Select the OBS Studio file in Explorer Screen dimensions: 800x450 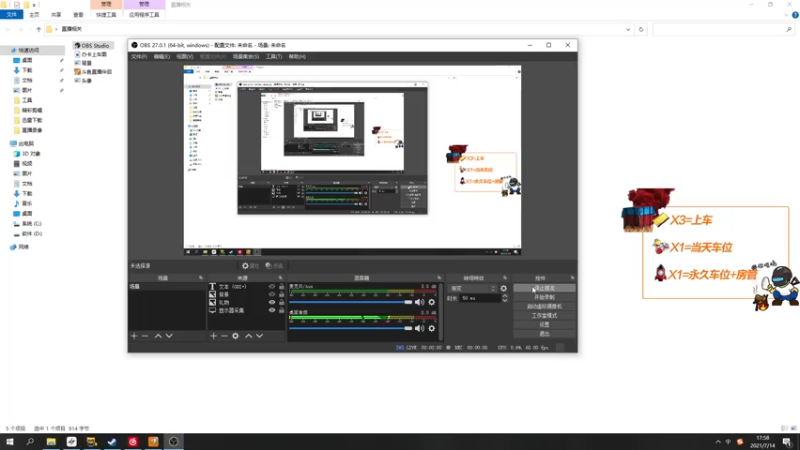click(92, 45)
